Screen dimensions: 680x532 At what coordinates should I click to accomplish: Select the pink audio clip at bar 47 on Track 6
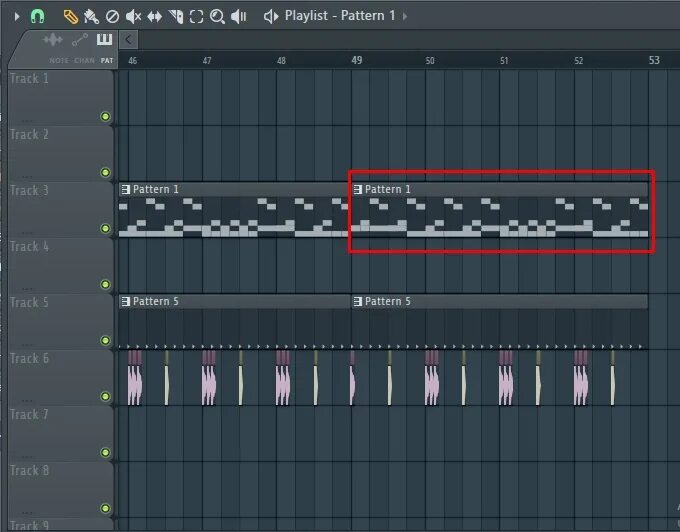pos(209,378)
